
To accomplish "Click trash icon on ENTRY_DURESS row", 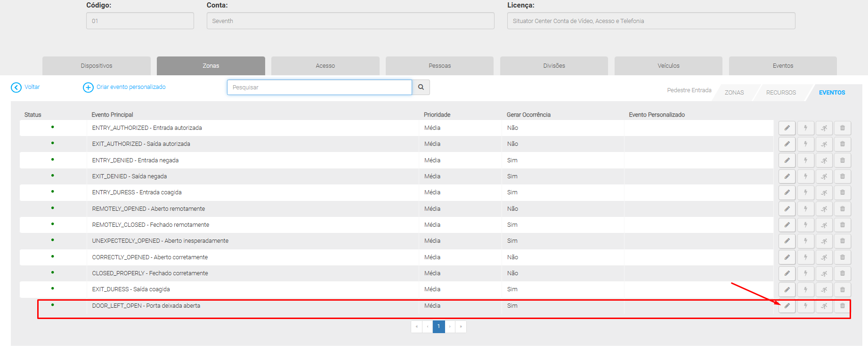I will pyautogui.click(x=842, y=192).
